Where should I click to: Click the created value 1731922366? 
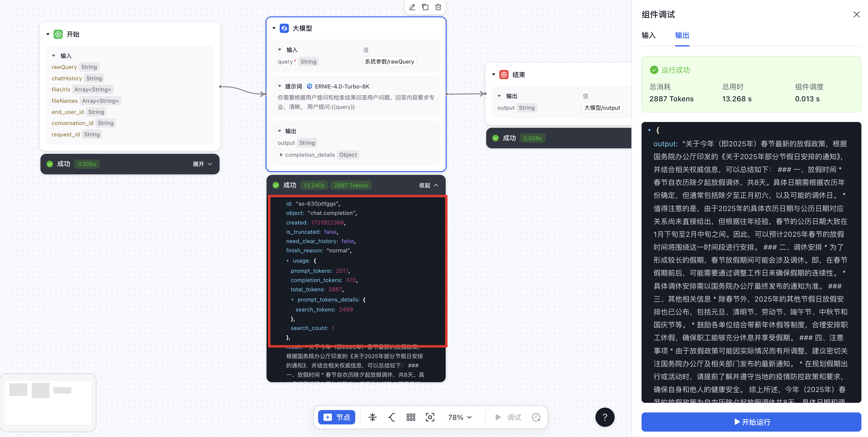327,222
